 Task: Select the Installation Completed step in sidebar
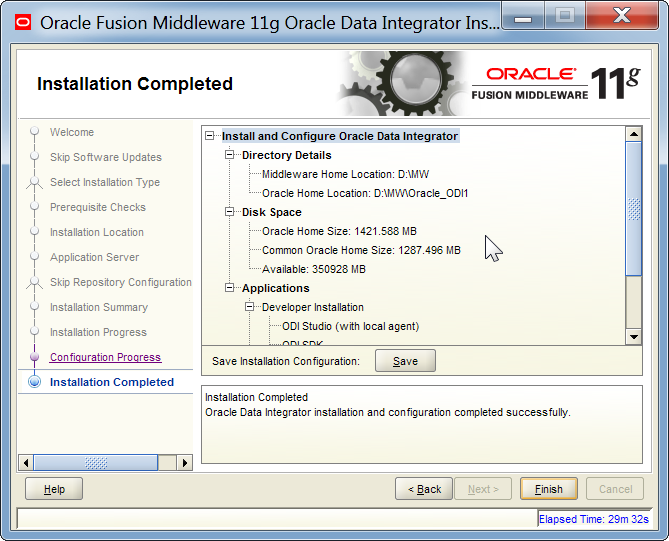tap(112, 382)
